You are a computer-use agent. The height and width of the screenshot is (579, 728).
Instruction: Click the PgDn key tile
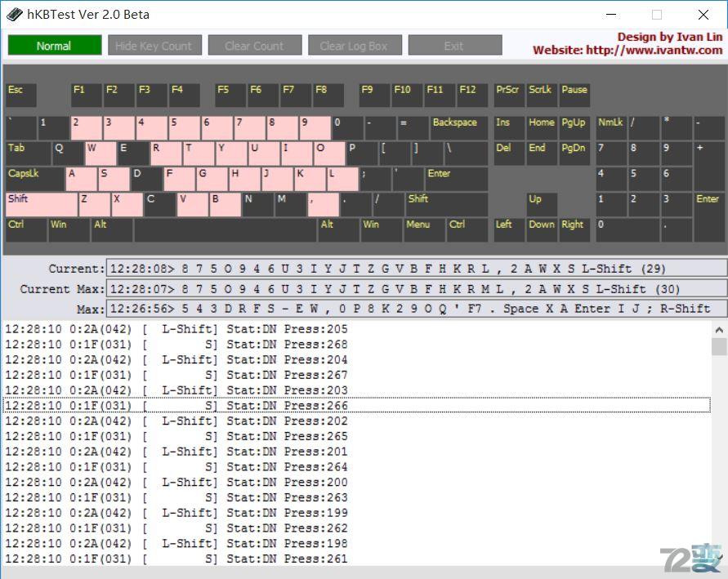574,154
